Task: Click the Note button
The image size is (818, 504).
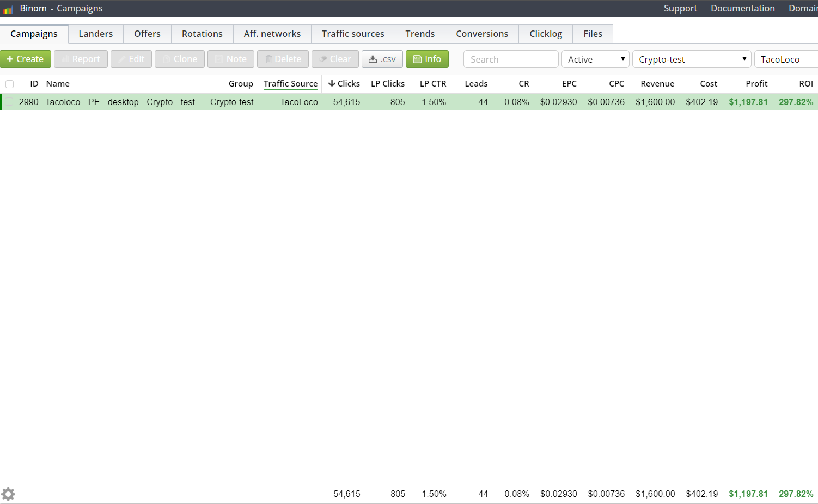Action: pyautogui.click(x=231, y=59)
